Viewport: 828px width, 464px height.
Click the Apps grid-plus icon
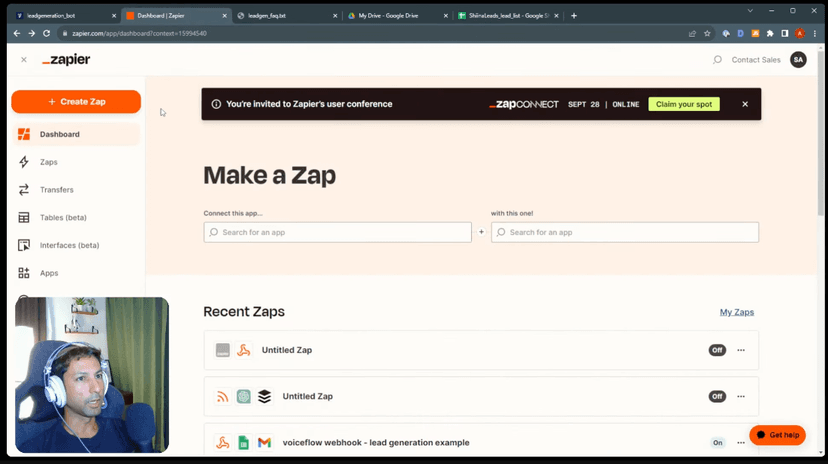[x=24, y=273]
